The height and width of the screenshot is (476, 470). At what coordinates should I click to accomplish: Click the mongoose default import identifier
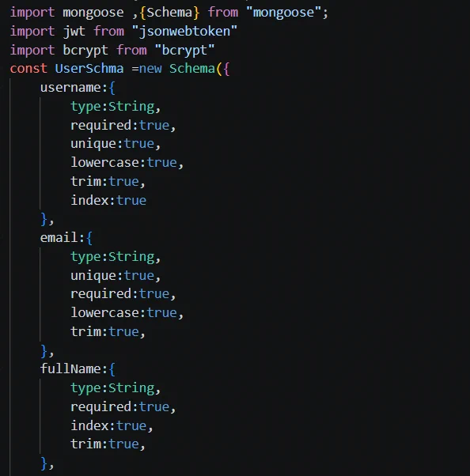coord(93,13)
